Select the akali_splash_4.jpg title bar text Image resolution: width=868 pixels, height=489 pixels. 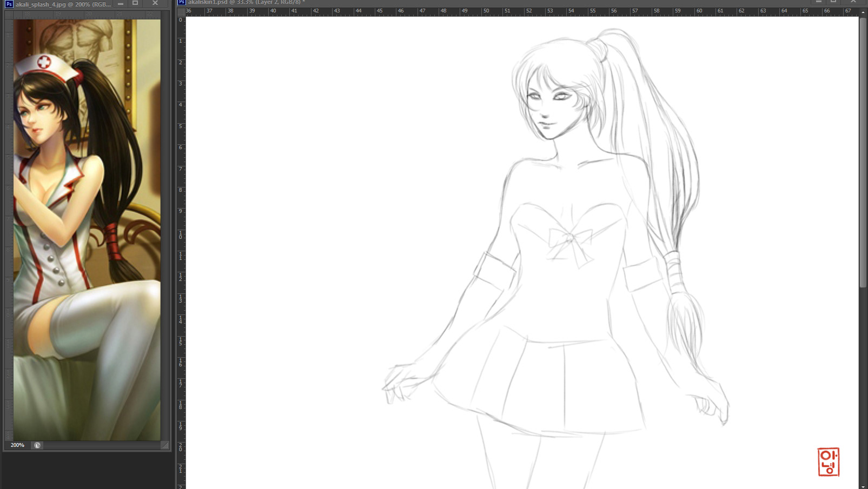[x=63, y=4]
